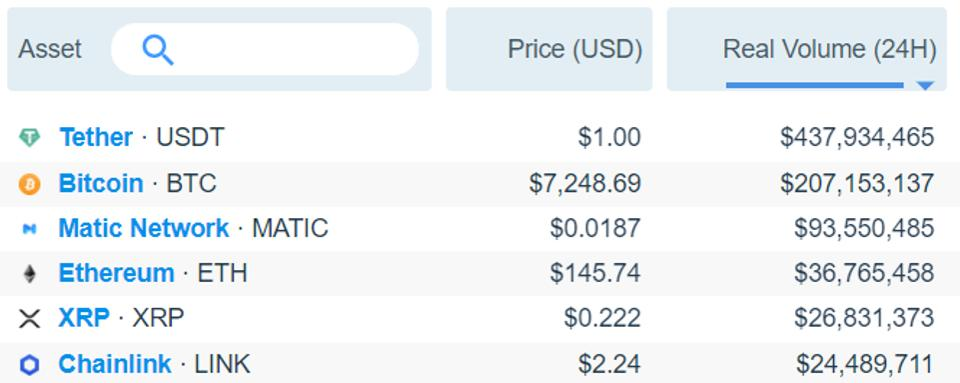This screenshot has height=383, width=960.
Task: Click the Asset column header label
Action: [x=50, y=49]
